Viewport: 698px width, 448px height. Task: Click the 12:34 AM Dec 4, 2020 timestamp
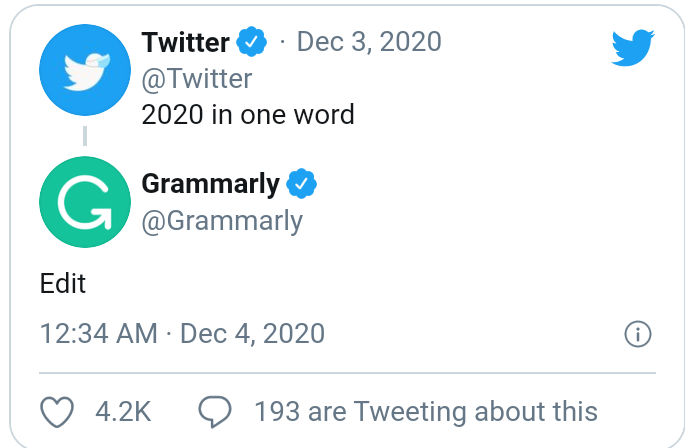[x=182, y=333]
